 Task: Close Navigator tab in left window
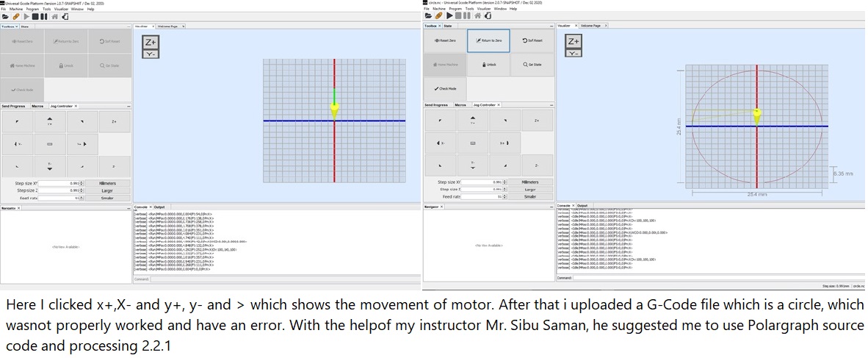coord(19,208)
